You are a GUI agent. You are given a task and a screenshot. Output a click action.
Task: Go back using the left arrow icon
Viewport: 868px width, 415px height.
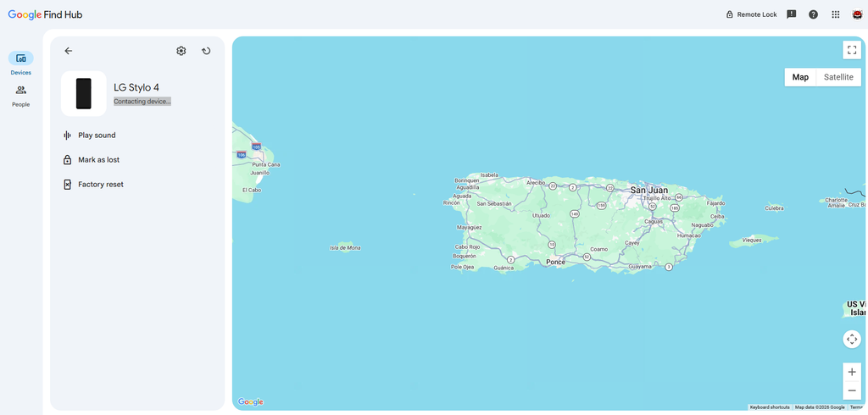pyautogui.click(x=68, y=51)
